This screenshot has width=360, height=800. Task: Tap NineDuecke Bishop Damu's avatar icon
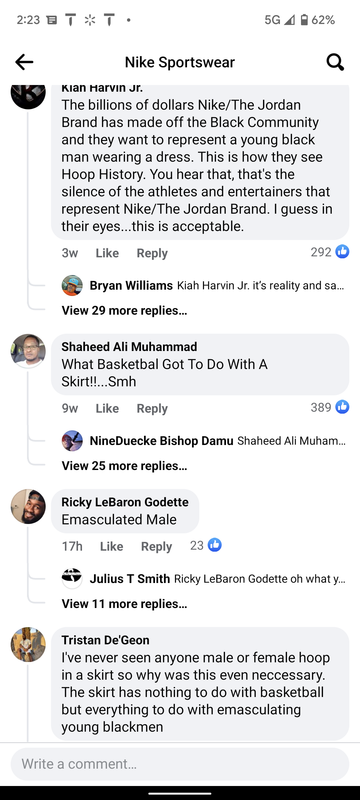coord(72,440)
